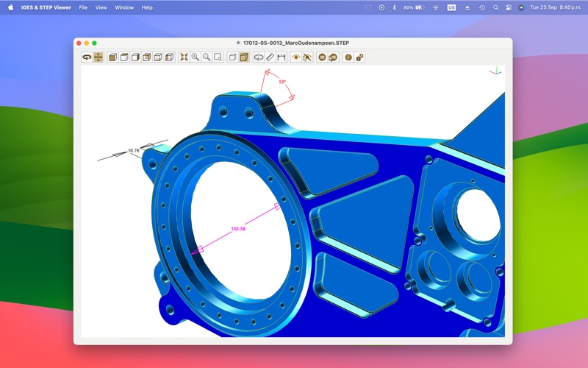588x368 pixels.
Task: Select the angle measurement tool
Action: pyautogui.click(x=259, y=57)
